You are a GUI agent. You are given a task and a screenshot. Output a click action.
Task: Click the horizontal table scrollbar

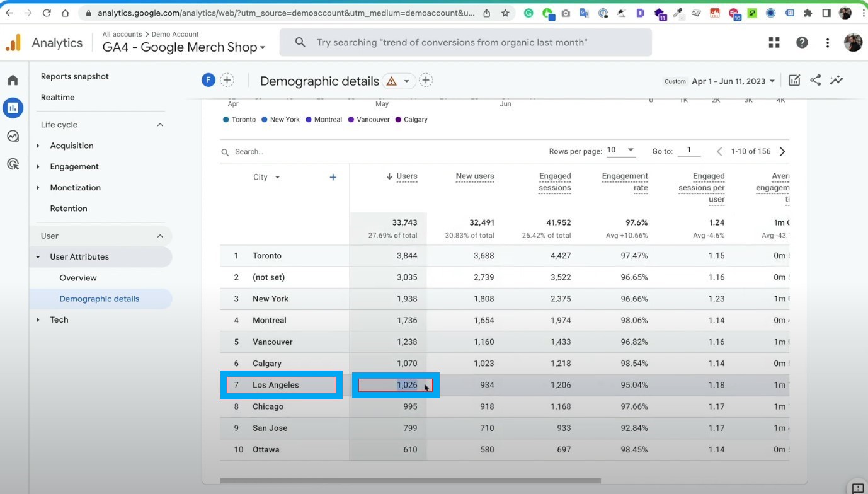pos(410,481)
